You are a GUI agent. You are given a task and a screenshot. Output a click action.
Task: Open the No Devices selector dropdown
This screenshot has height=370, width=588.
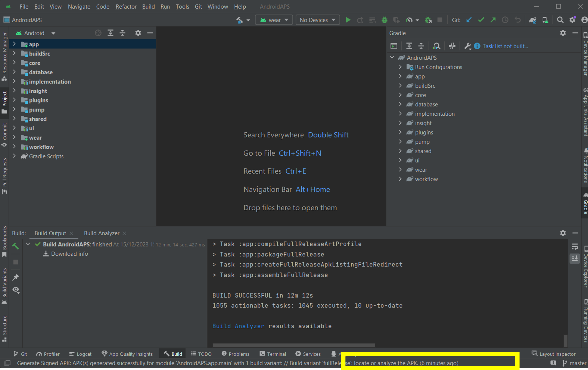click(317, 20)
